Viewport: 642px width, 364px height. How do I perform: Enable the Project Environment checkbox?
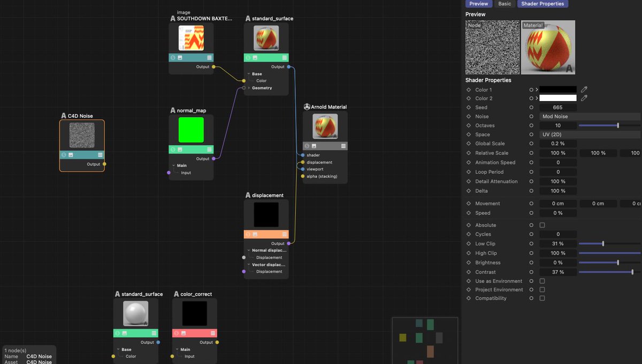[x=542, y=290]
